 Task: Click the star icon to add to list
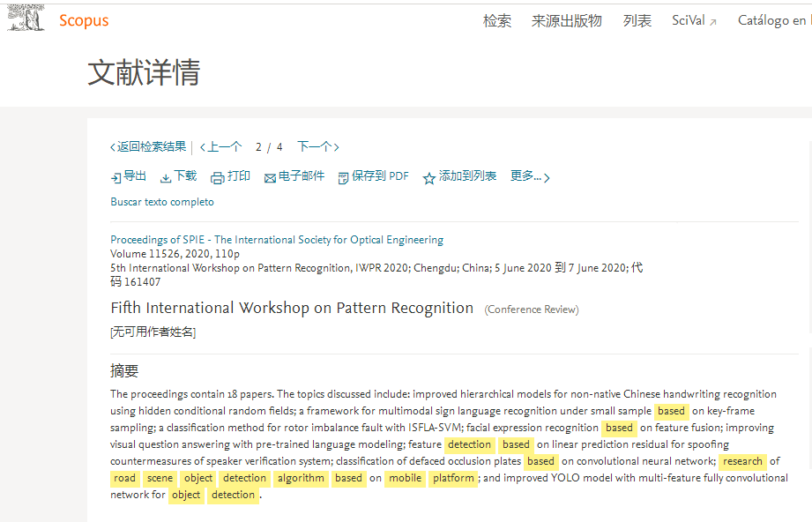[429, 177]
